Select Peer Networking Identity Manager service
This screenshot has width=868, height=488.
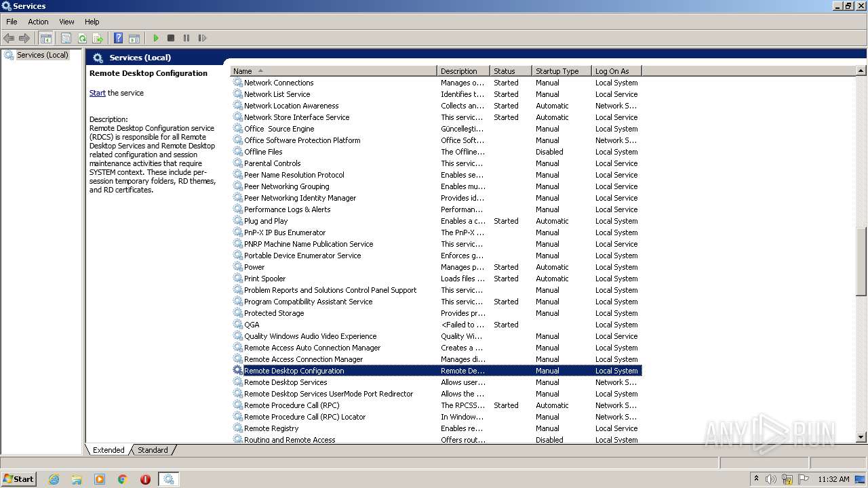[436, 198]
